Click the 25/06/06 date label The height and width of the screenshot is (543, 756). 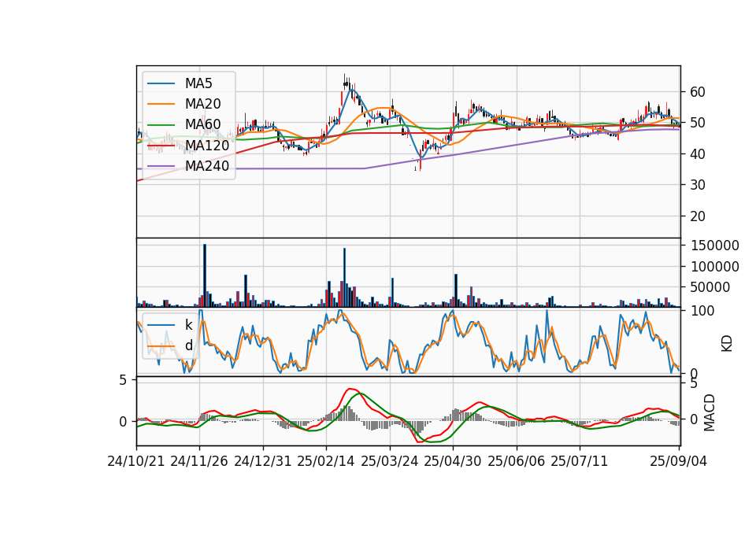(517, 461)
